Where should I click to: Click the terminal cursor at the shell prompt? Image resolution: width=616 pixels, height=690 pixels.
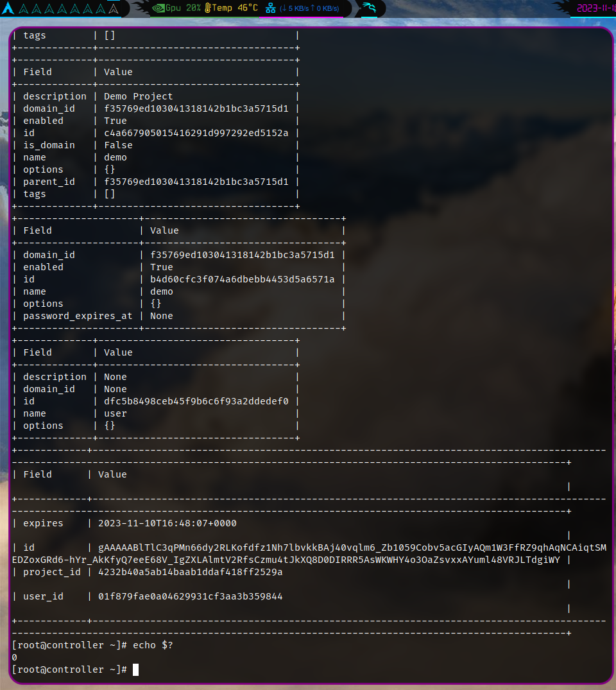pos(136,669)
